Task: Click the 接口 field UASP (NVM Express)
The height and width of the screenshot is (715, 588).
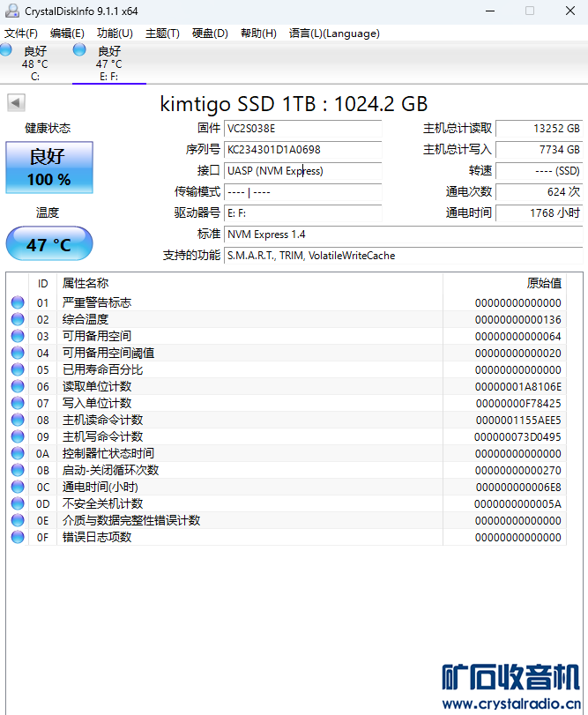Action: click(x=302, y=171)
